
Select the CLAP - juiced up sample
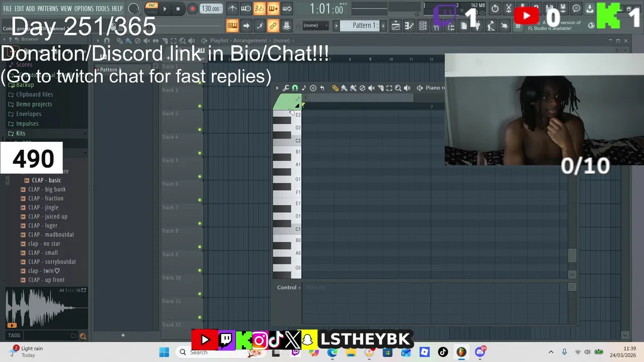48,216
